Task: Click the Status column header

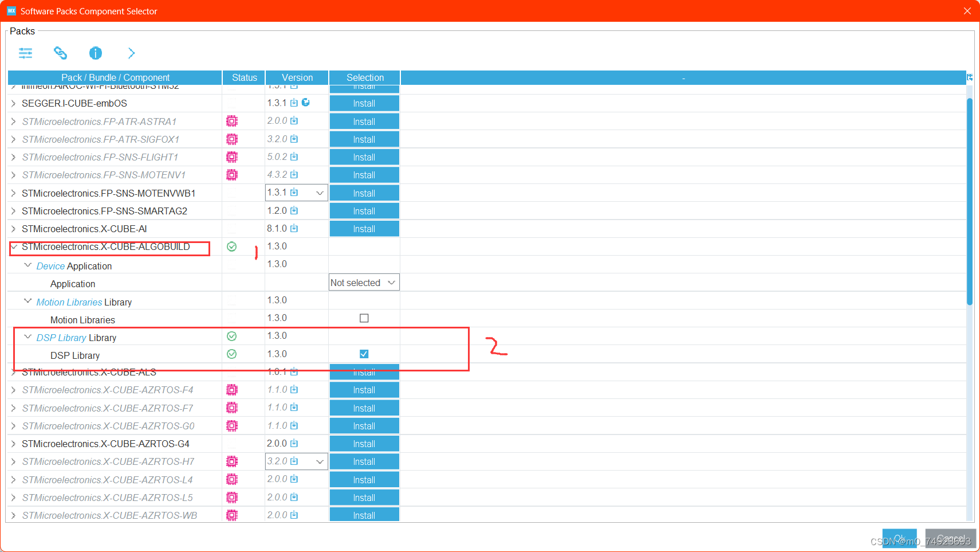Action: [244, 77]
